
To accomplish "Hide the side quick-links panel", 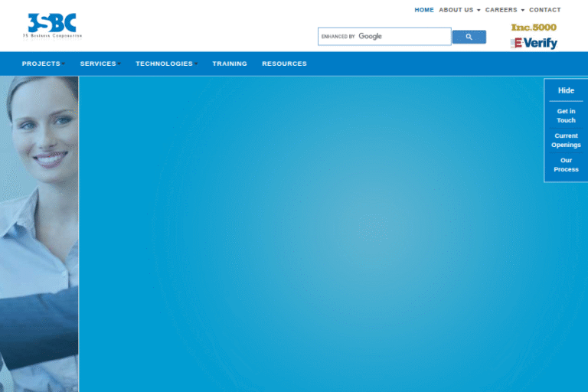I will tap(566, 90).
